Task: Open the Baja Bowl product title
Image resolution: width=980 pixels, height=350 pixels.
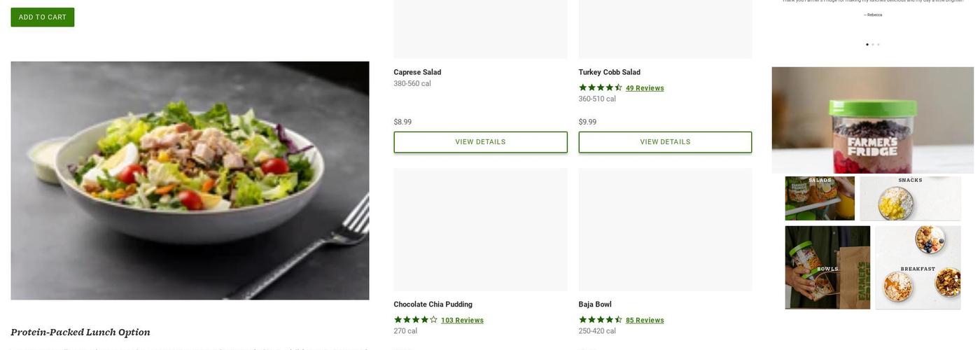Action: (x=595, y=304)
